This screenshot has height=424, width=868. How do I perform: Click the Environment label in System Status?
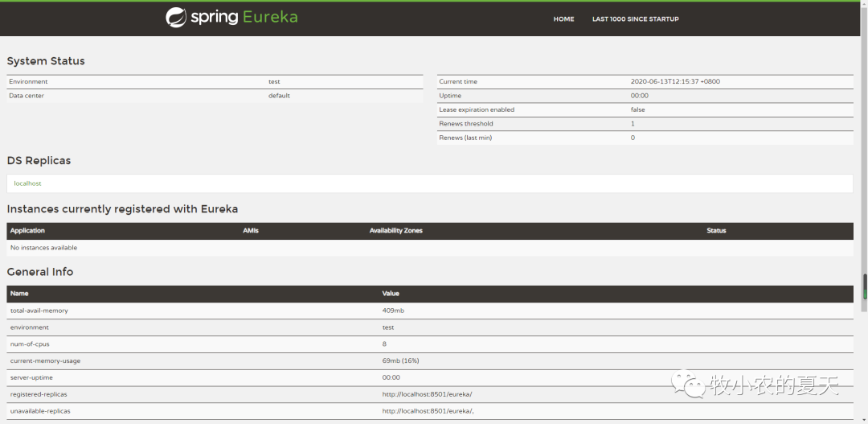pos(28,81)
